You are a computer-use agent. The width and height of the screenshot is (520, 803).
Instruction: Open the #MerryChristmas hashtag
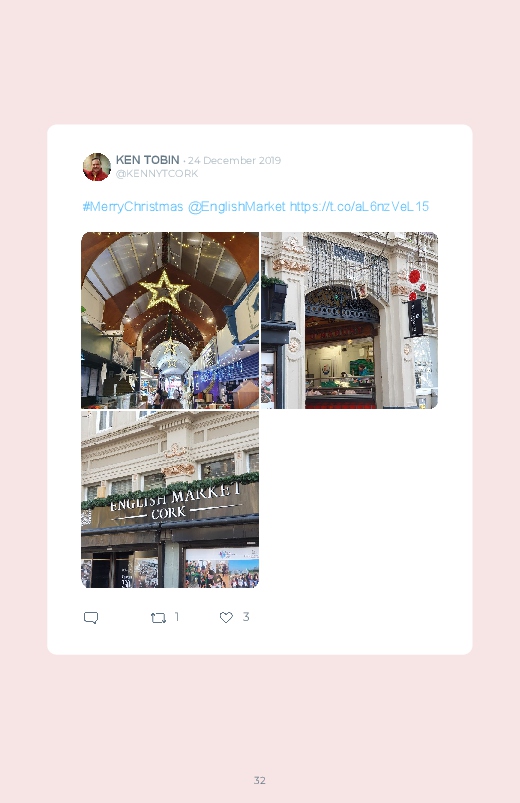click(133, 206)
